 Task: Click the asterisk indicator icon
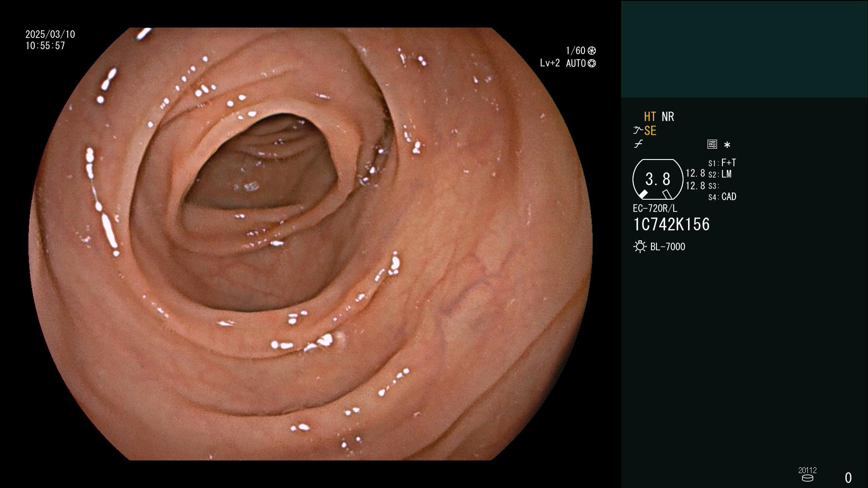click(x=727, y=145)
